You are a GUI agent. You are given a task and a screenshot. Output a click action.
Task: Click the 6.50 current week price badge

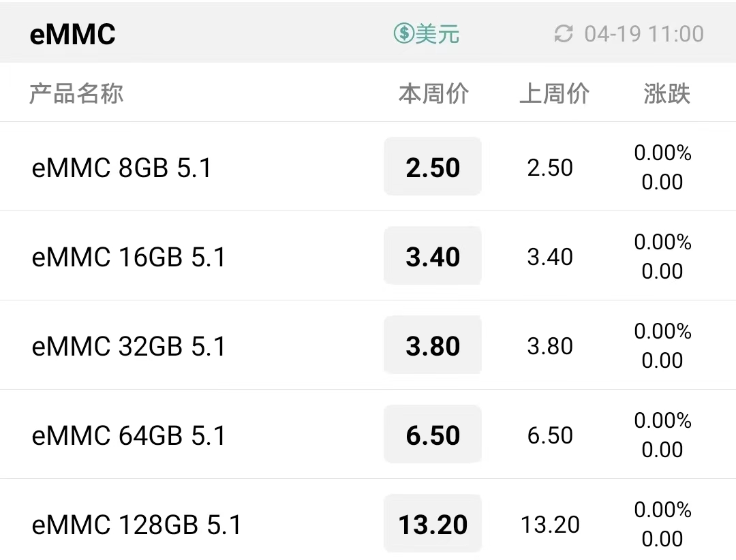433,434
